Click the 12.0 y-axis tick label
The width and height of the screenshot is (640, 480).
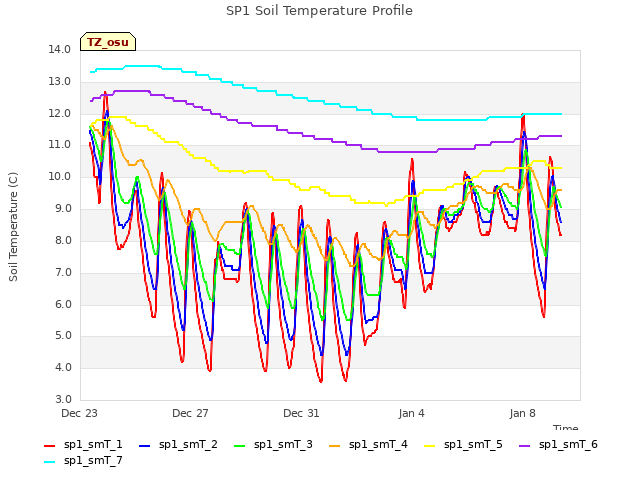click(60, 113)
